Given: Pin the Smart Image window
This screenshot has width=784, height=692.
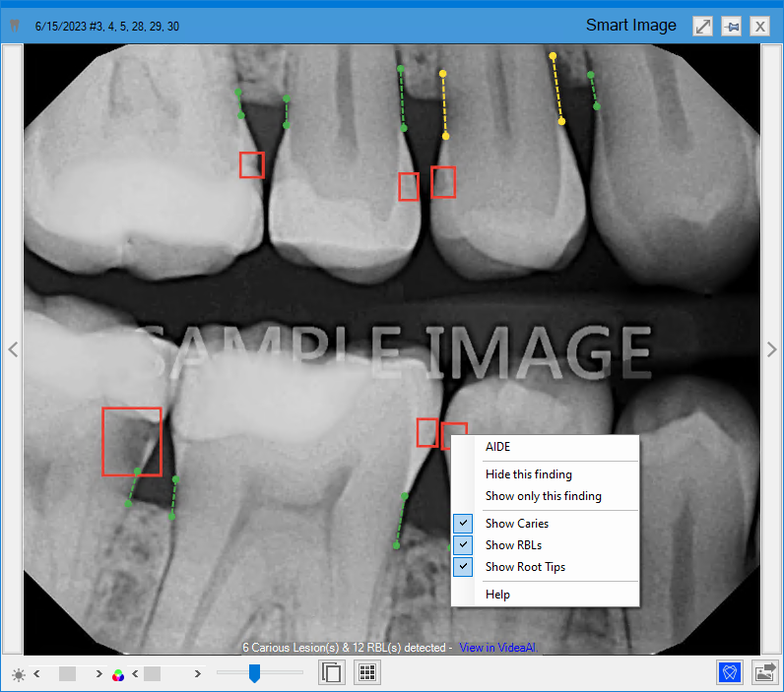Looking at the screenshot, I should (x=731, y=27).
